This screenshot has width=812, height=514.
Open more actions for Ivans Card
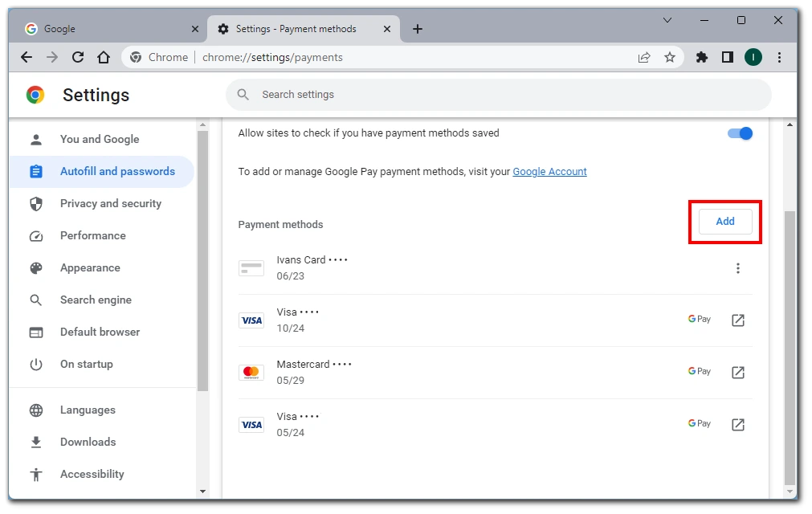(x=738, y=268)
